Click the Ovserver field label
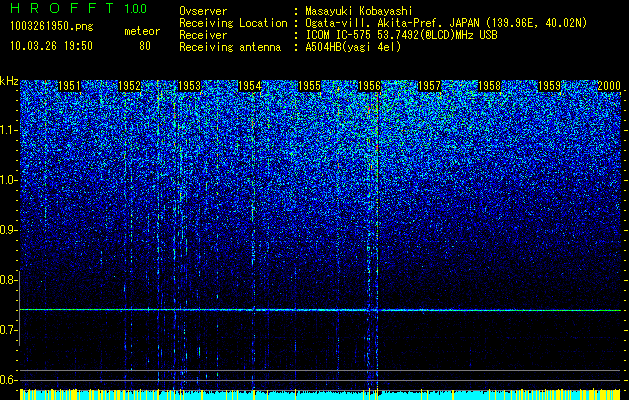629x400 pixels. pos(203,11)
